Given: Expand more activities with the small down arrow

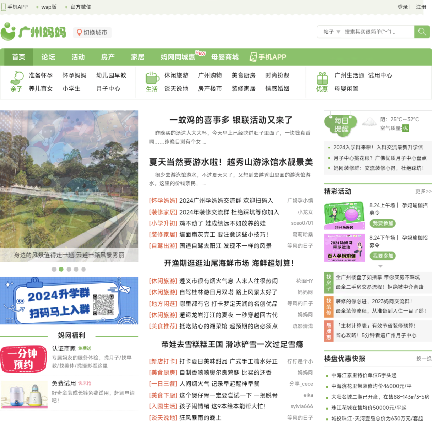Looking at the screenshot, I should [380, 266].
